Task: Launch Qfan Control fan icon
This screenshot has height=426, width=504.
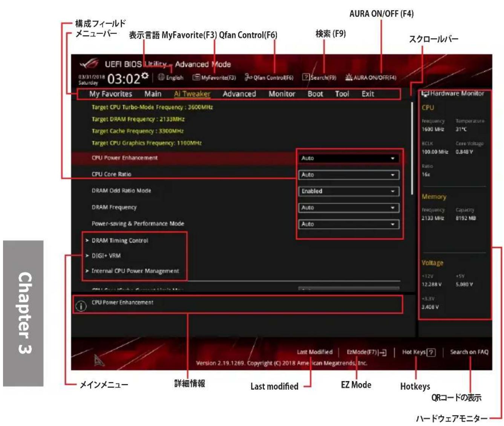Action: (x=248, y=77)
